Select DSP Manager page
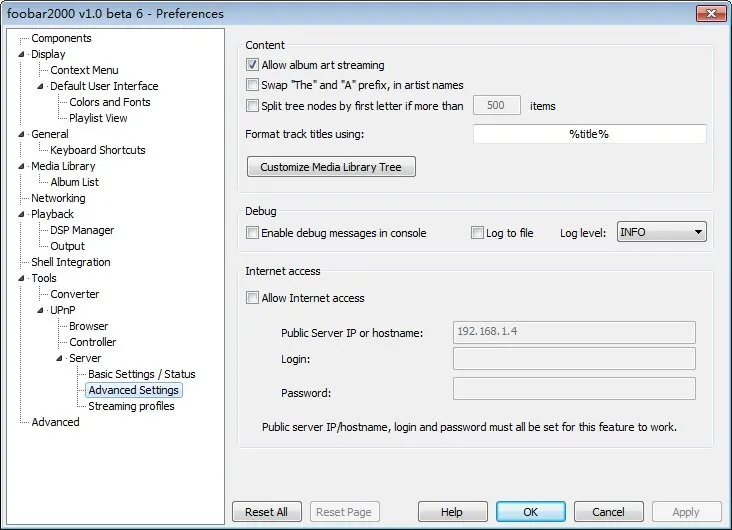 click(x=82, y=230)
